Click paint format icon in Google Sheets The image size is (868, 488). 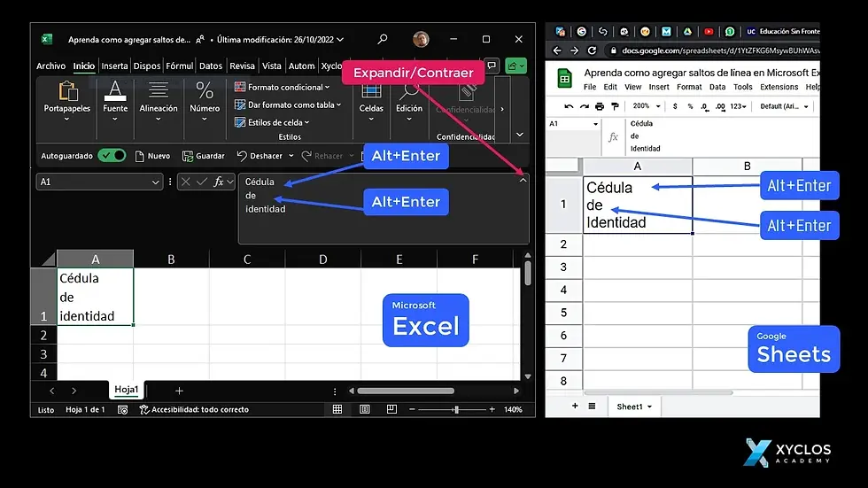coord(615,106)
